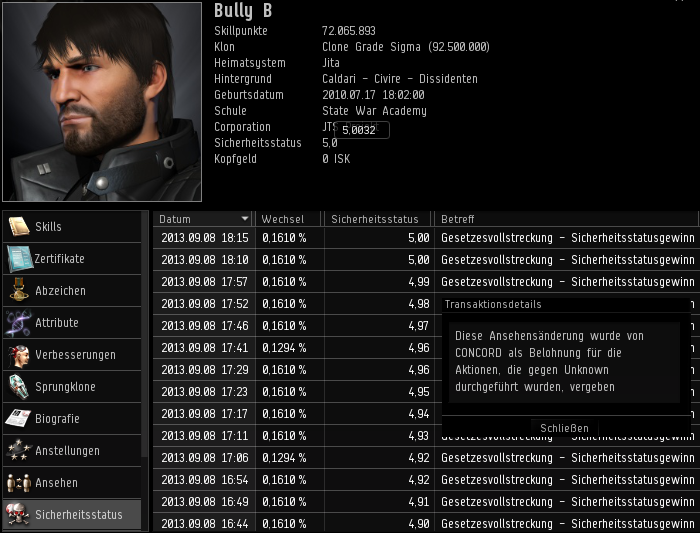Click the Skillpunkte value 72.065.893
Screen dimensions: 700x533
point(349,30)
